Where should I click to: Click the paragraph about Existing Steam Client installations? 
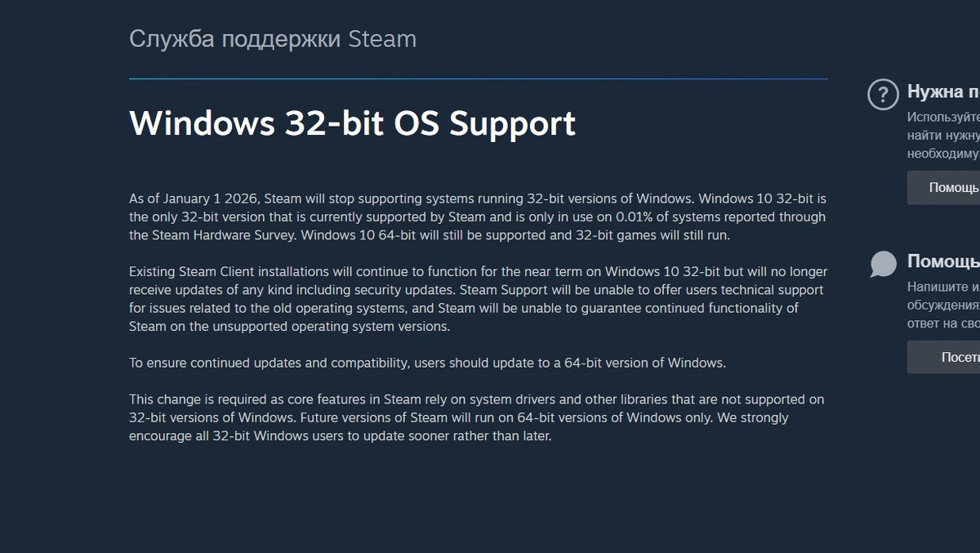477,298
